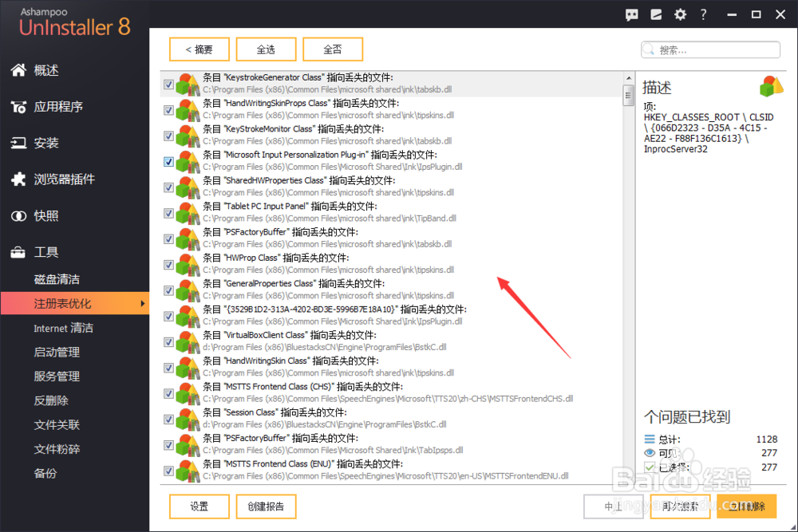Click the cubes icon of SharedHWProperties Class entry
The image size is (798, 532).
point(188,187)
